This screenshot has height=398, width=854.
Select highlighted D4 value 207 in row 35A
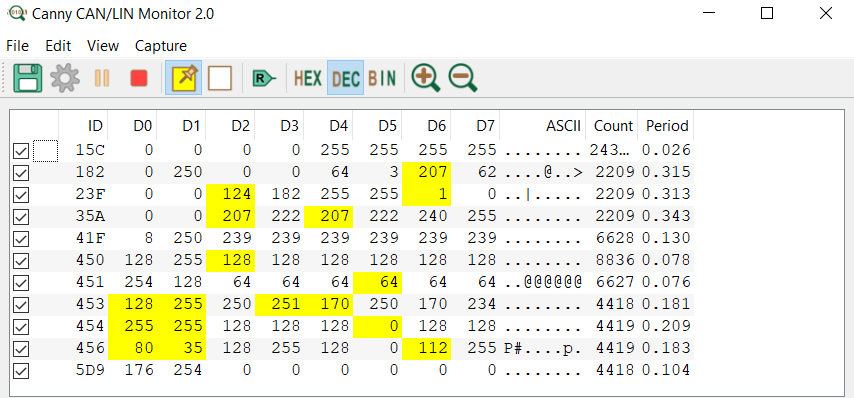pyautogui.click(x=328, y=217)
